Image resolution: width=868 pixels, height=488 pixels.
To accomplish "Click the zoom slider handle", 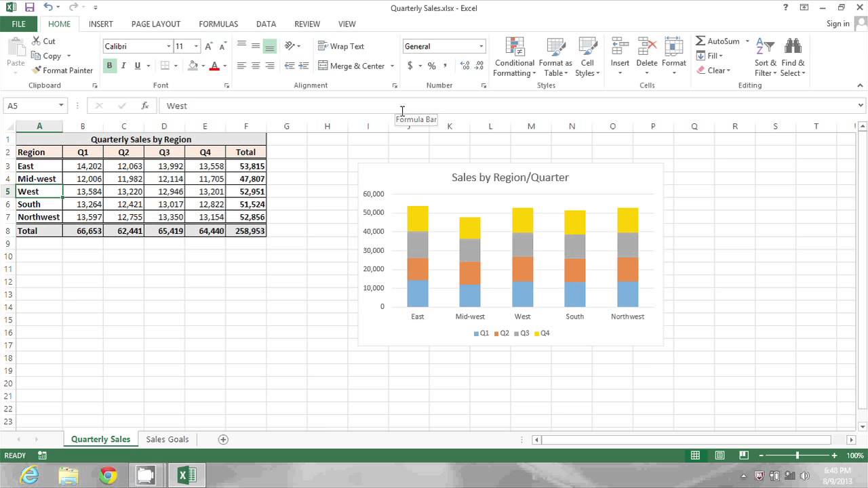I will point(797,456).
